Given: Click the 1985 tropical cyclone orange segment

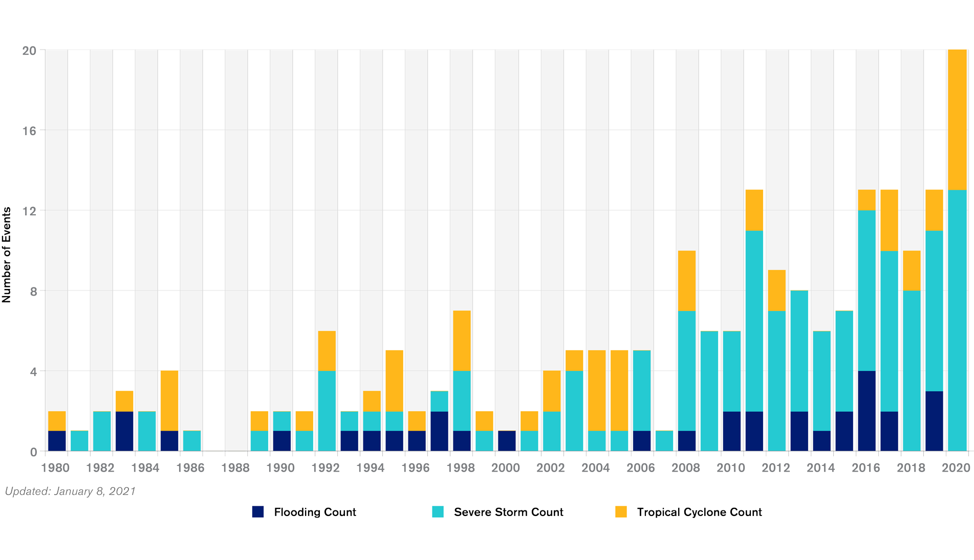Looking at the screenshot, I should [169, 401].
